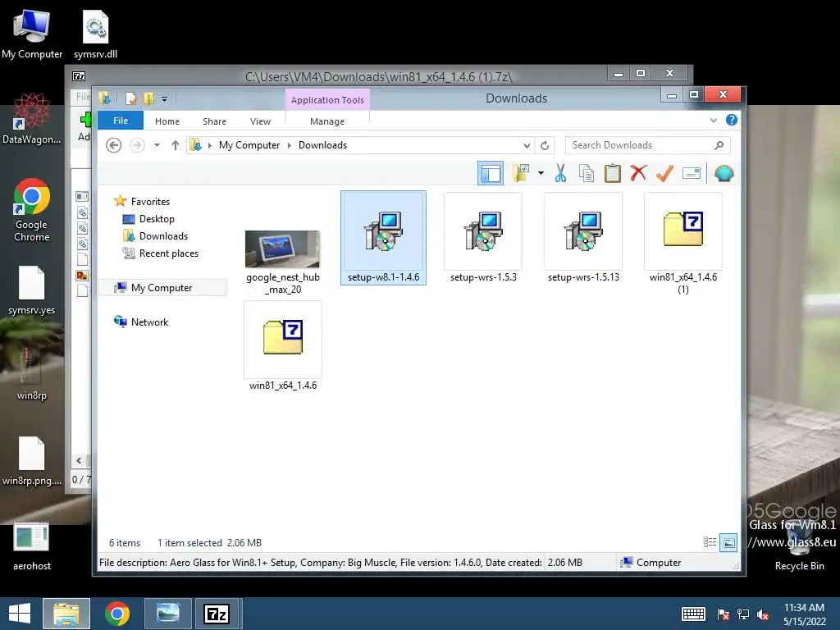Expand the address bar history dropdown
The width and height of the screenshot is (840, 630).
pos(527,146)
